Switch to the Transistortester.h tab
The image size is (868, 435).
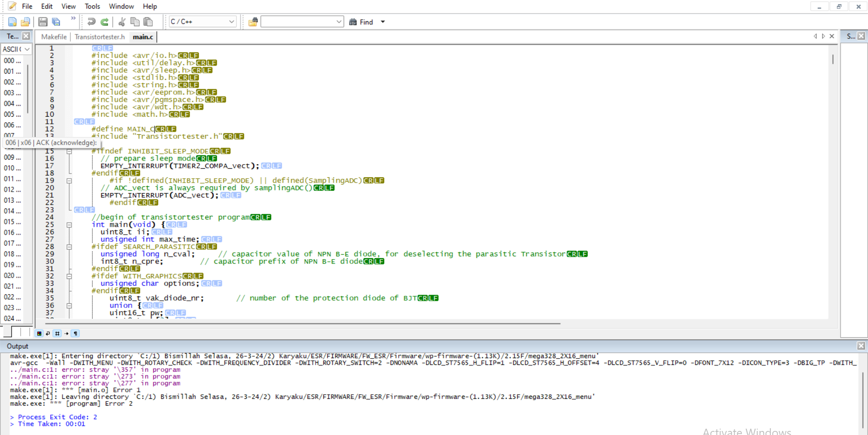tap(99, 37)
